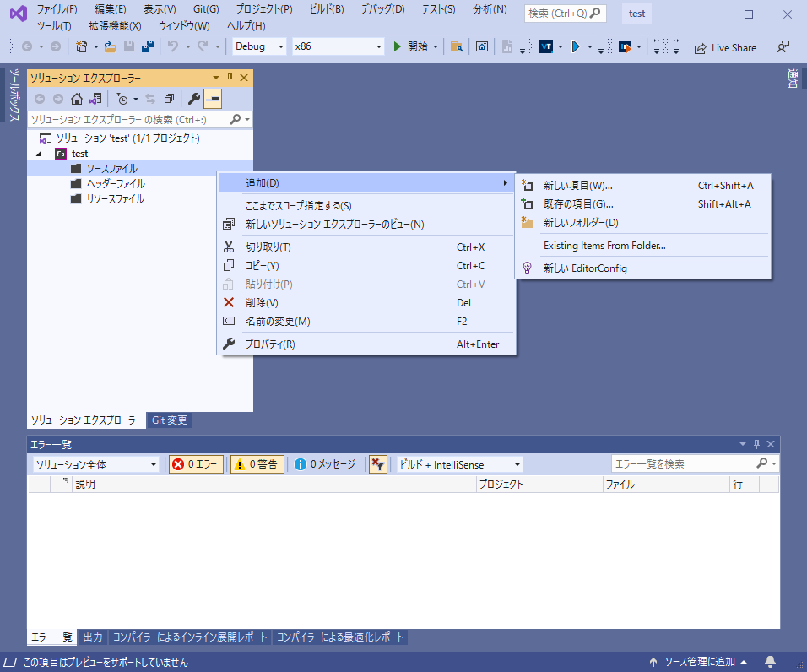Open Solution Explorer search options dropdown
807x672 pixels.
tap(247, 119)
